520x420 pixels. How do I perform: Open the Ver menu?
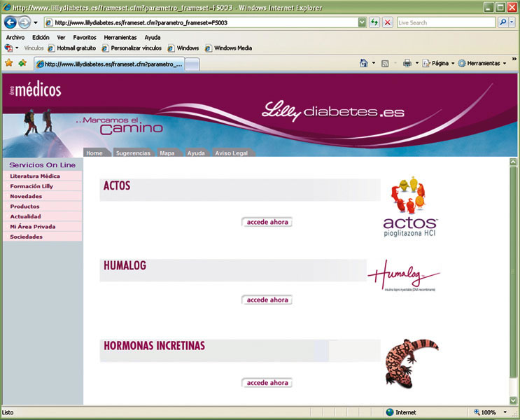[x=61, y=38]
